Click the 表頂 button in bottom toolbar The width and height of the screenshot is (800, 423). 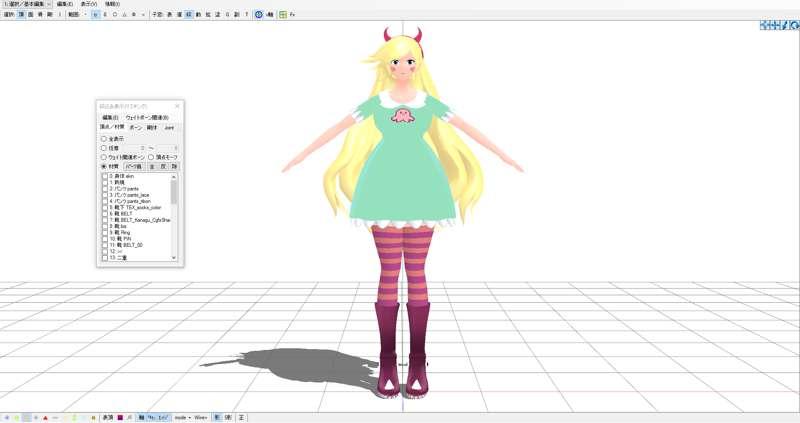point(108,417)
